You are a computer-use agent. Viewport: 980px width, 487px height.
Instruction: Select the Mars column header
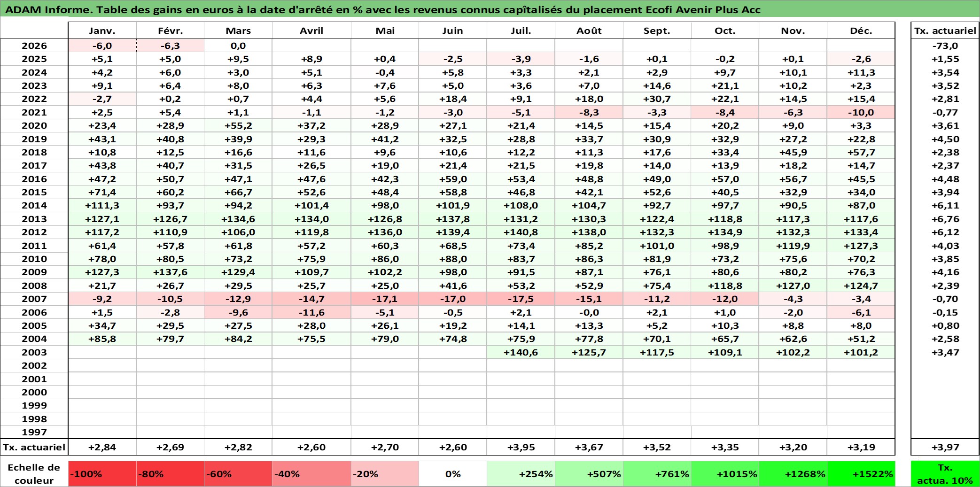point(238,31)
